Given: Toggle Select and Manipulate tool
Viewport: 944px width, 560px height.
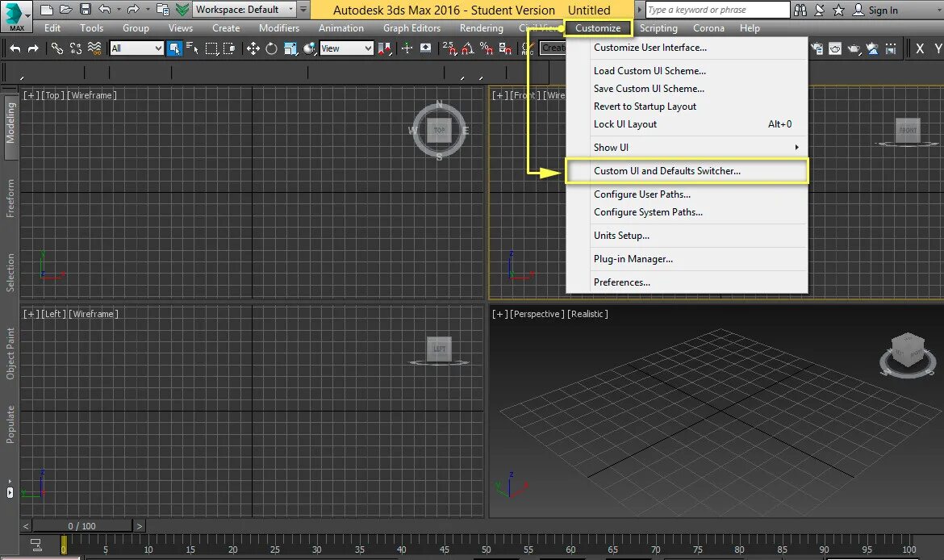Looking at the screenshot, I should point(407,48).
